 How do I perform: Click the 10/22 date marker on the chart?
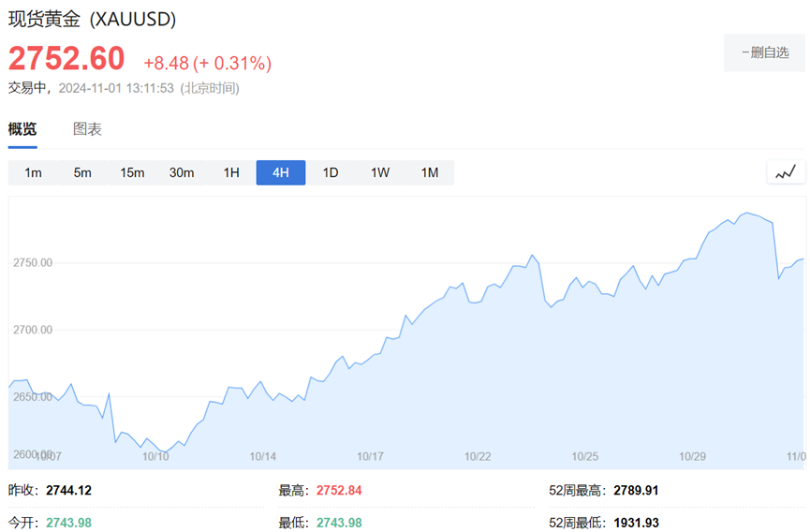click(478, 456)
